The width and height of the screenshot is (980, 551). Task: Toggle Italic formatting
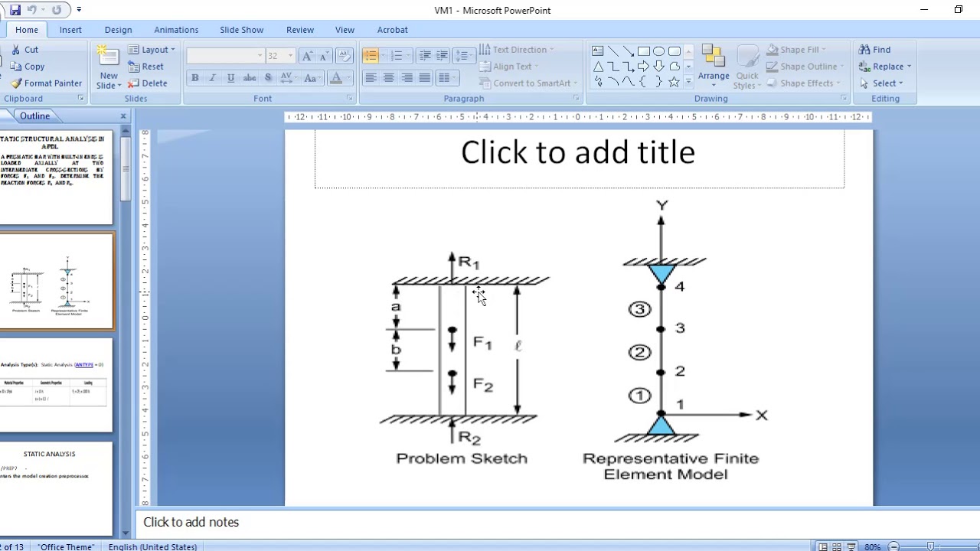coord(213,78)
